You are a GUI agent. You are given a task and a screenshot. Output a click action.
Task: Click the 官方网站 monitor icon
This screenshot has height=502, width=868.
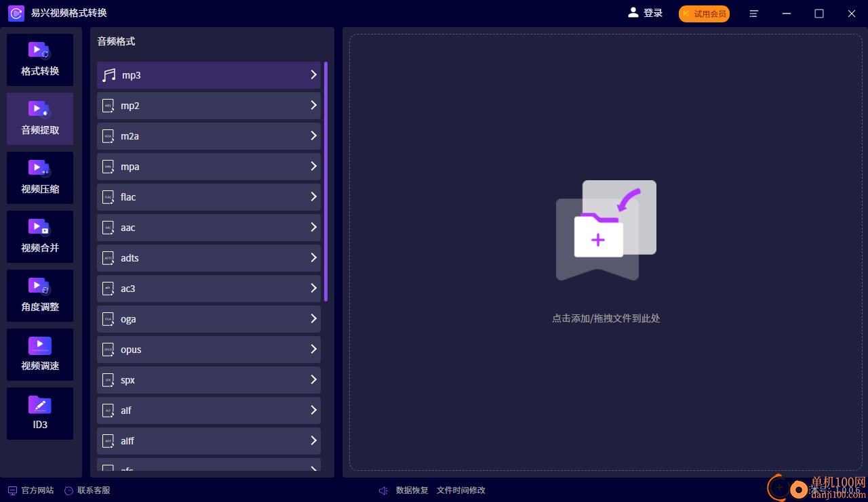pyautogui.click(x=12, y=490)
